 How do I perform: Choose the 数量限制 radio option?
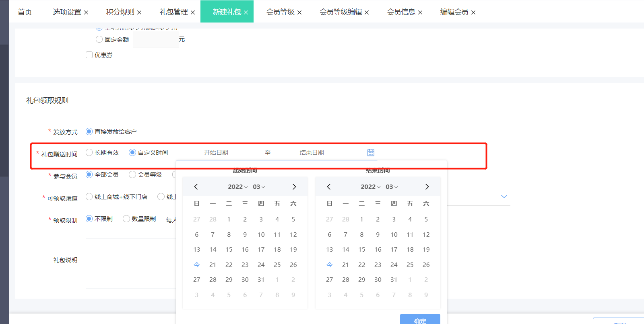(126, 219)
